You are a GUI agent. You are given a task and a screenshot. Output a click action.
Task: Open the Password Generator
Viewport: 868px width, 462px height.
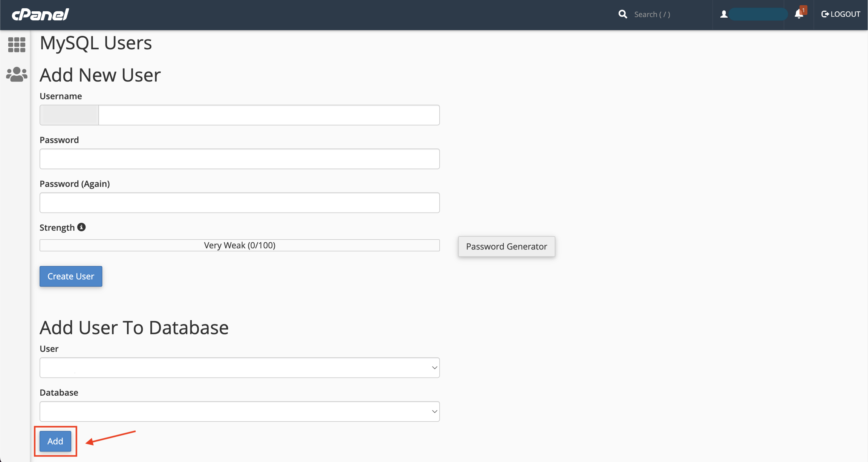tap(506, 246)
